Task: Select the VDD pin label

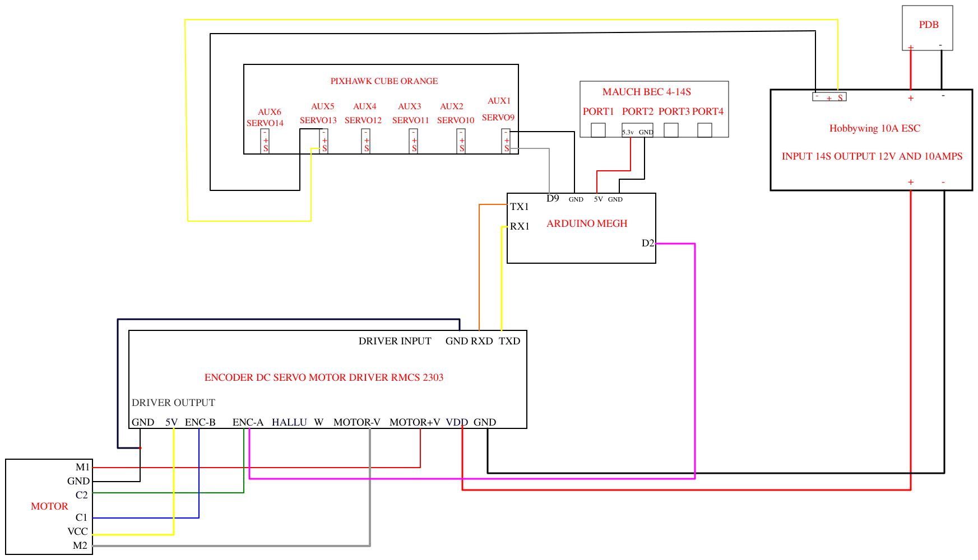Action: pos(457,422)
